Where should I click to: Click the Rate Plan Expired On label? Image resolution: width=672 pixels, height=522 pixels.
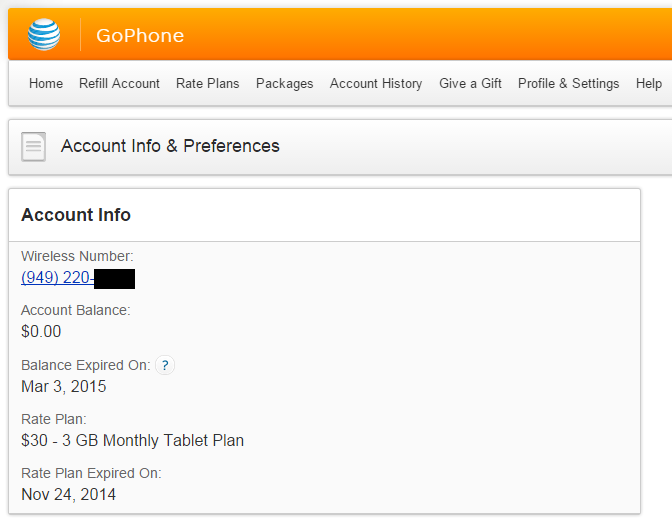[91, 473]
